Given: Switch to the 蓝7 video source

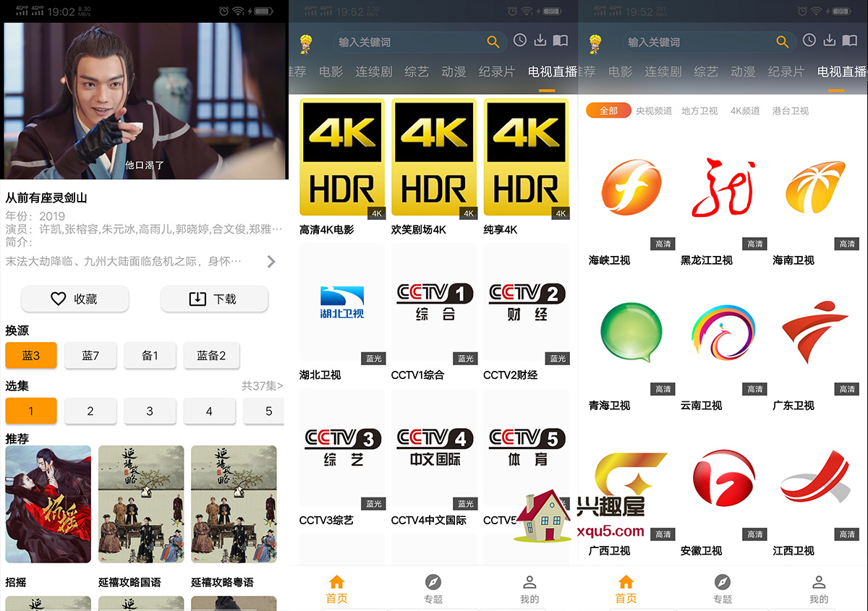Looking at the screenshot, I should click(x=90, y=355).
